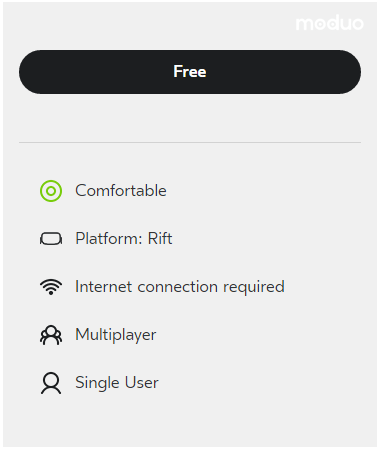Click the word required in internet row
Image resolution: width=378 pixels, height=450 pixels.
(x=254, y=287)
